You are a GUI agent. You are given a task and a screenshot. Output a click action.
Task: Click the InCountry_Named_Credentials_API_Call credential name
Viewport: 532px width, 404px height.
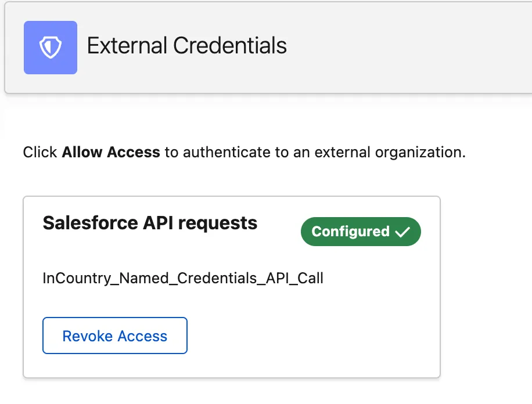(x=183, y=279)
